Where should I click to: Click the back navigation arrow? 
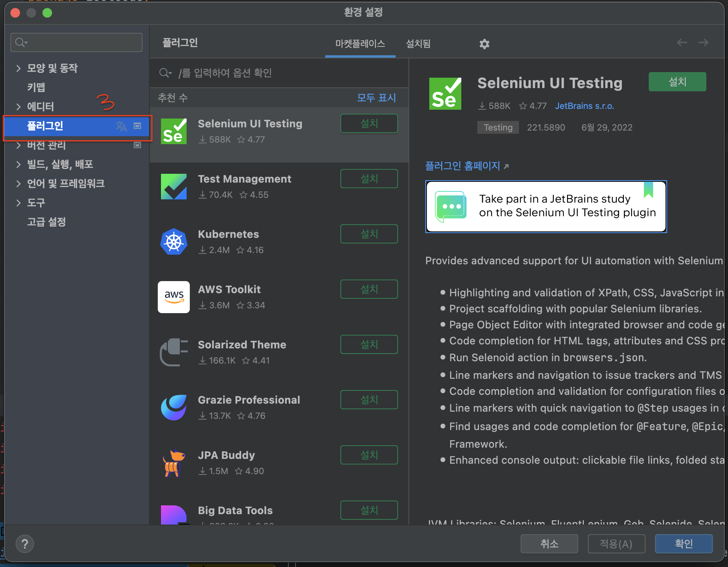pyautogui.click(x=682, y=42)
